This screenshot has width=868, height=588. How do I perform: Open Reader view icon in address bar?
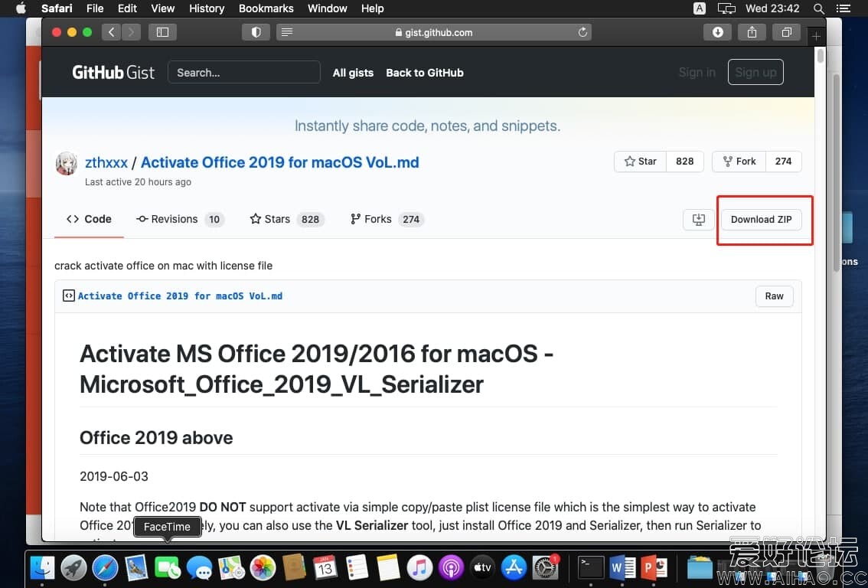[x=287, y=32]
